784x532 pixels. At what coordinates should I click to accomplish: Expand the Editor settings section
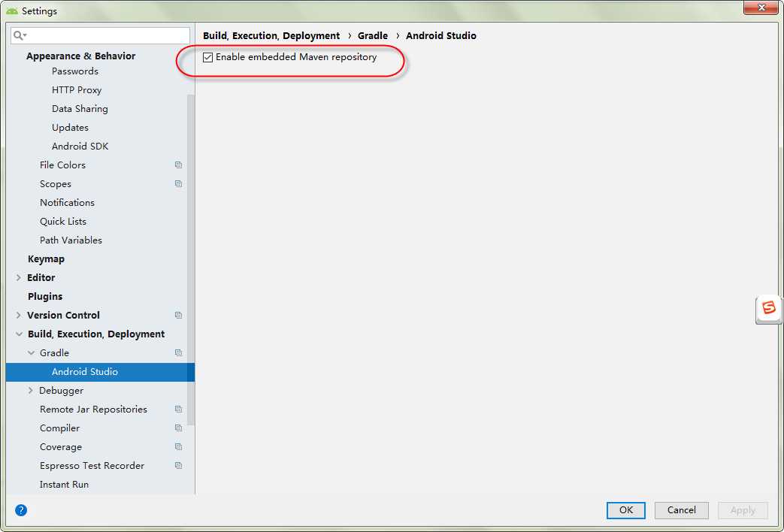[19, 278]
